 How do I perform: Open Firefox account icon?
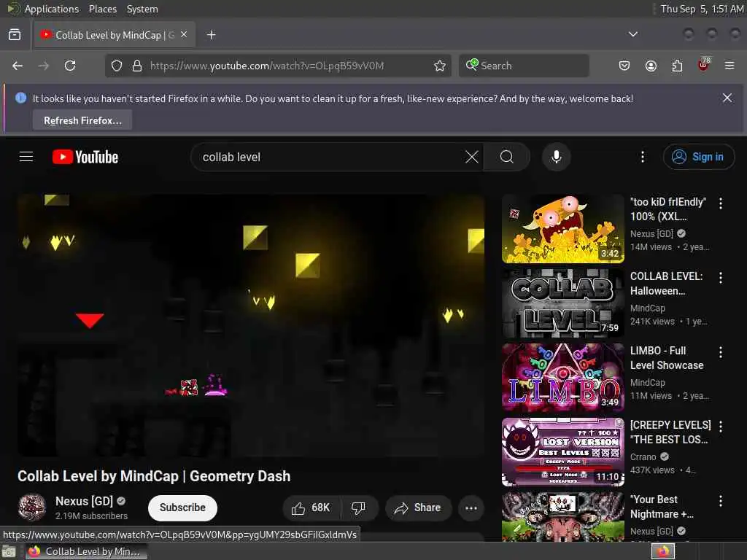[651, 66]
